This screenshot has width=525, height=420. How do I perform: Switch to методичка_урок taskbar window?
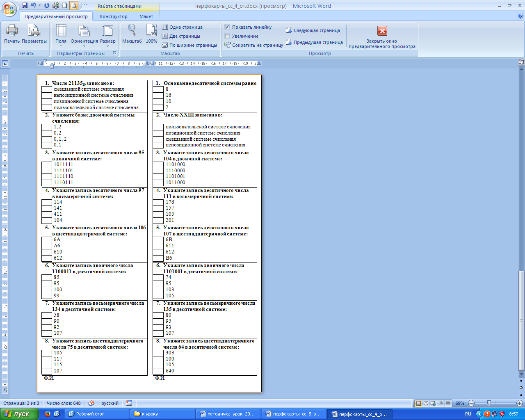coord(228,414)
